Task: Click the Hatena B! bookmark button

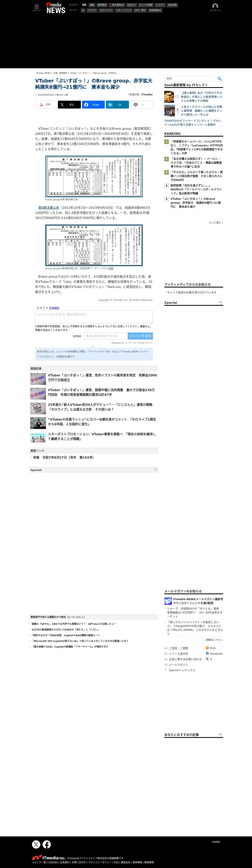Action: (x=118, y=105)
